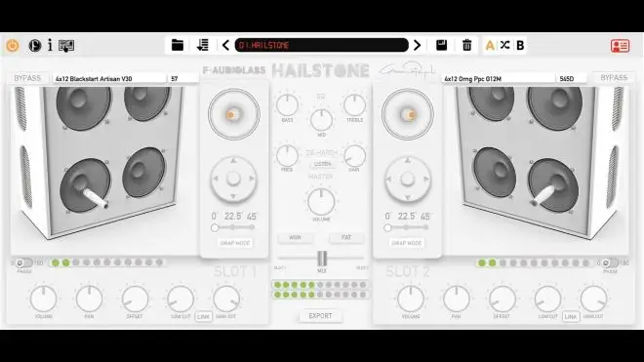Screen dimensions: 644x362
Task: Open 4x12 Blackstart Artisan V30 cabinet selector
Action: (x=109, y=78)
